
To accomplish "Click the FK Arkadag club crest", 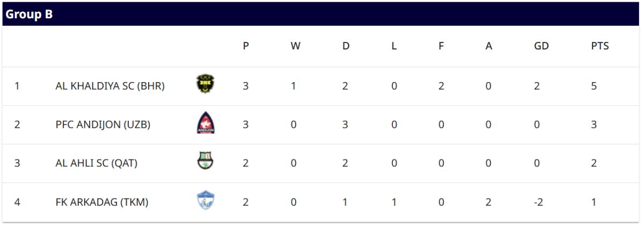I will (x=205, y=201).
